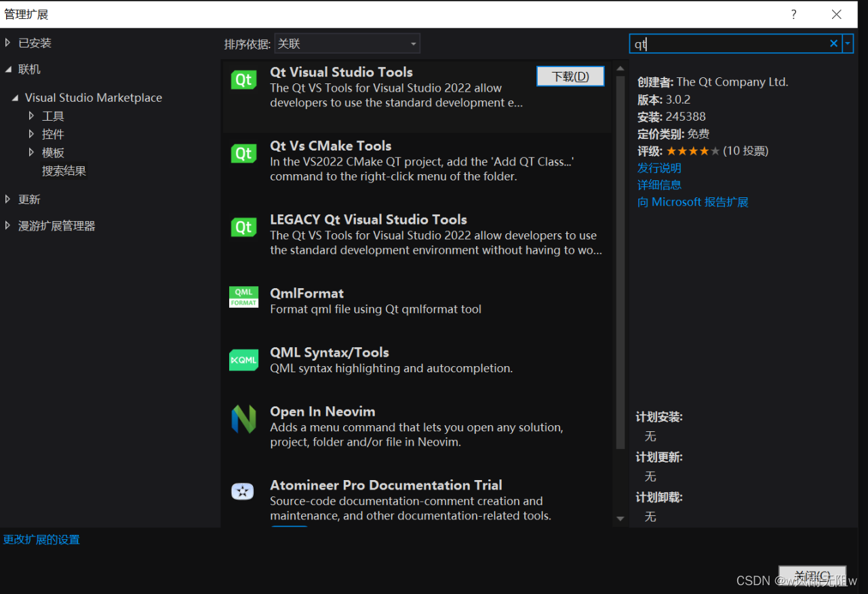The height and width of the screenshot is (594, 868).
Task: Click the results list scroll-down arrow
Action: (x=620, y=519)
